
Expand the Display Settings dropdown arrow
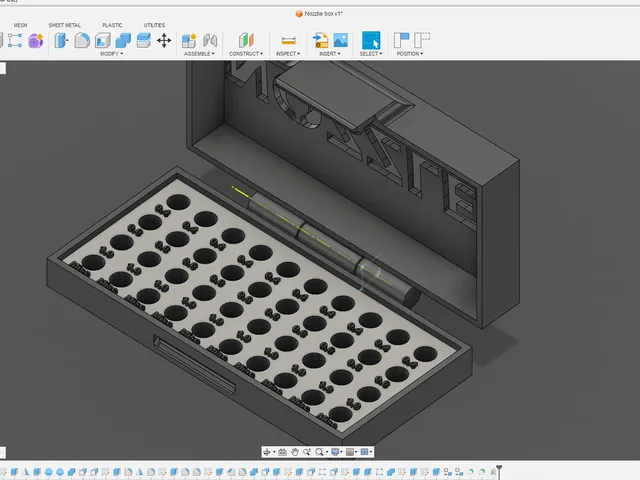tap(342, 452)
